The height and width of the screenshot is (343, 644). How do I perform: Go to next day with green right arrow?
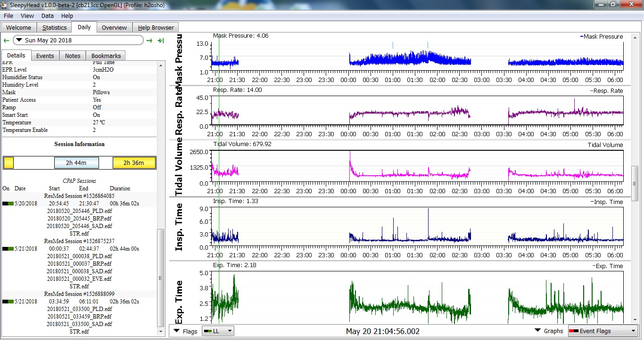click(x=149, y=41)
